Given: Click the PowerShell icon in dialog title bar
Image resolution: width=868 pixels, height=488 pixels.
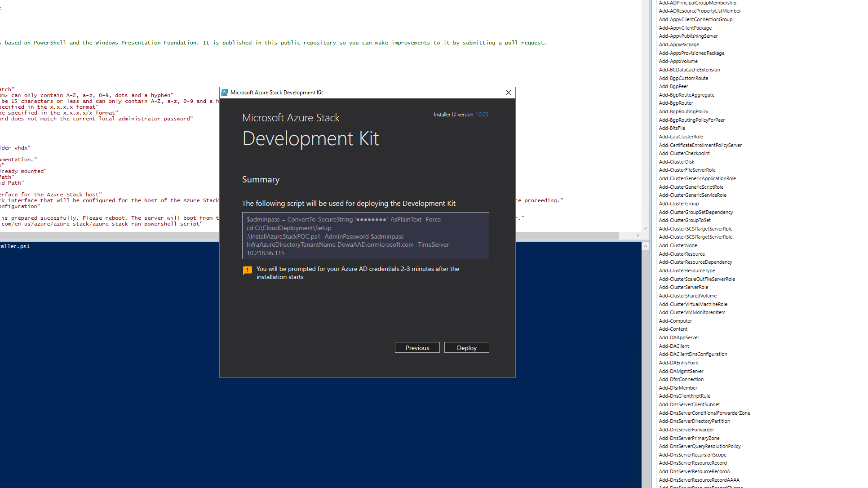Looking at the screenshot, I should (x=225, y=93).
